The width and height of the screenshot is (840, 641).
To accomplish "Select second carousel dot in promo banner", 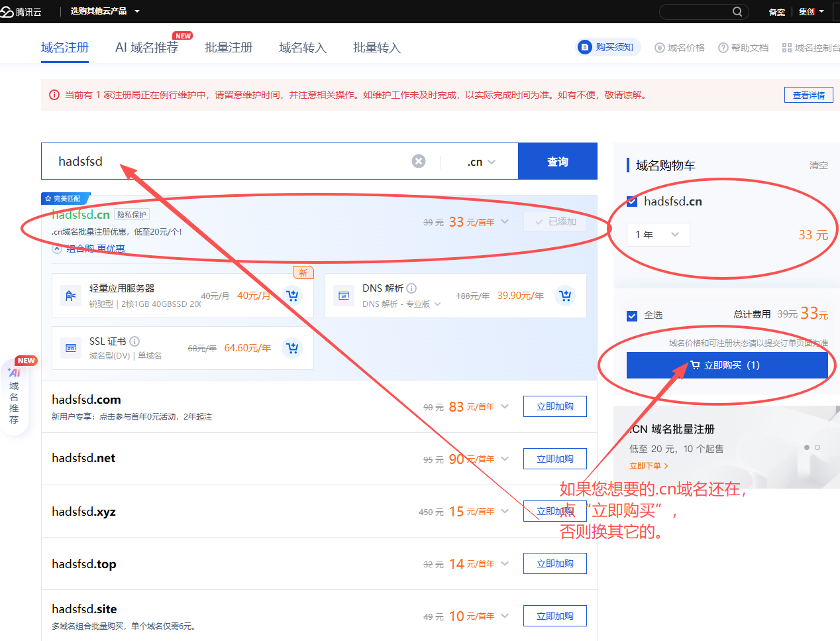I will tap(817, 447).
